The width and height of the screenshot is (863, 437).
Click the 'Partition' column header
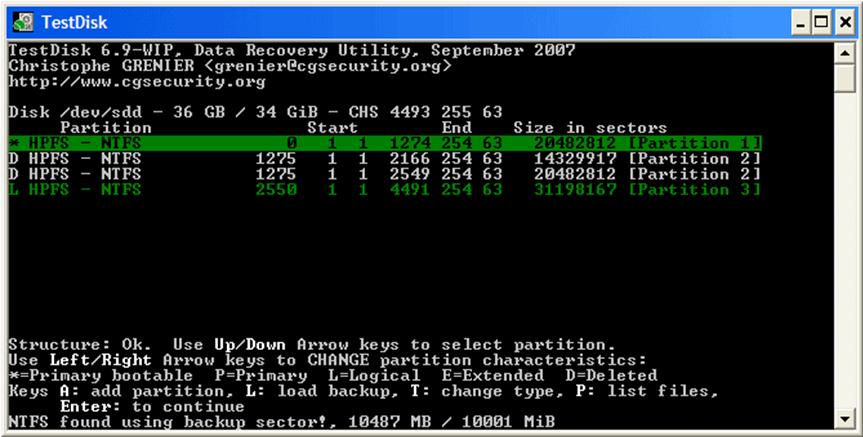point(106,128)
